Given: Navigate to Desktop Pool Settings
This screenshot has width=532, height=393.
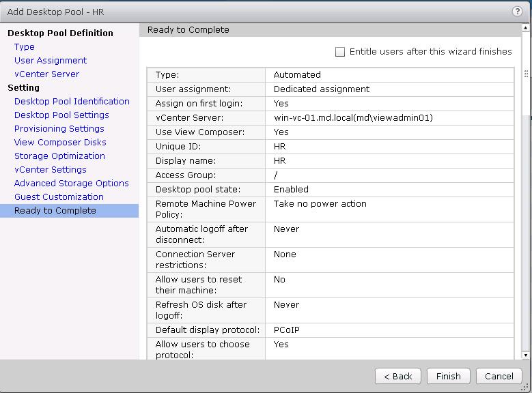Looking at the screenshot, I should pos(61,115).
